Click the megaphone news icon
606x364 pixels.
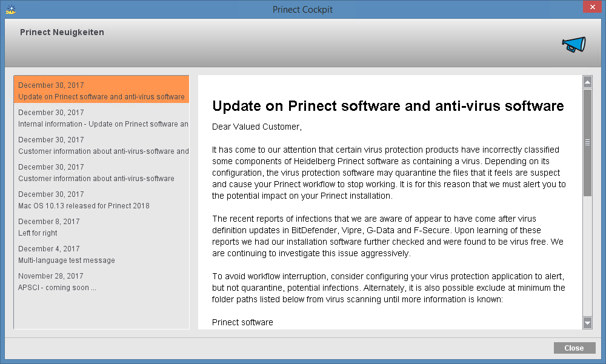[573, 45]
